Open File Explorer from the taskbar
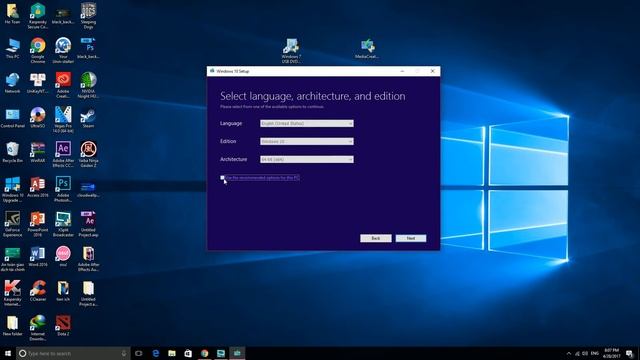This screenshot has width=640, height=360. [x=172, y=353]
